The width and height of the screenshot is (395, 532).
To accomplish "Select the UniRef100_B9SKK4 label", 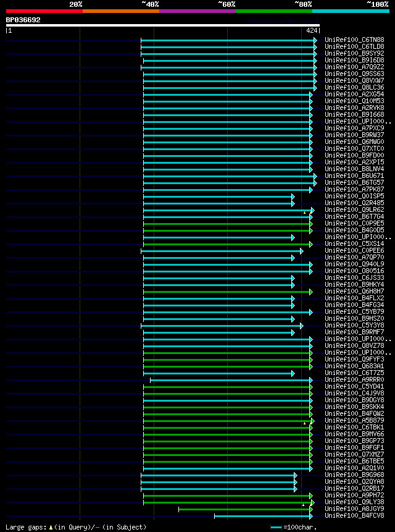I will 354,407.
